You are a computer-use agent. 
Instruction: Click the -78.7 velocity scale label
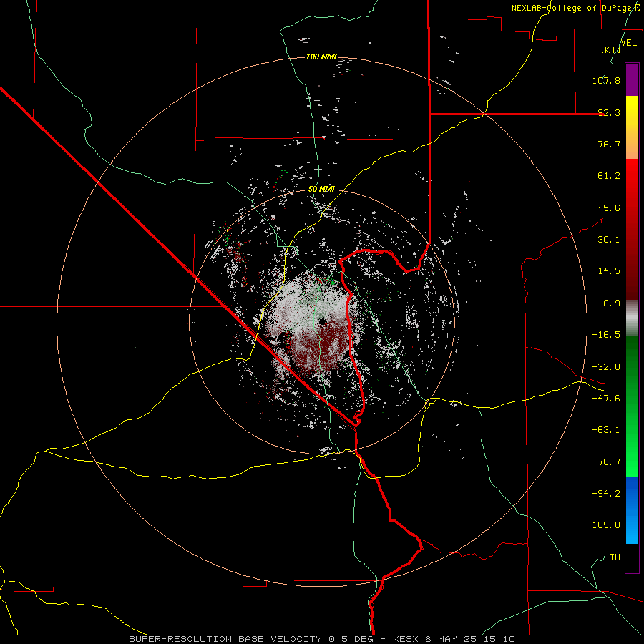[x=606, y=462]
